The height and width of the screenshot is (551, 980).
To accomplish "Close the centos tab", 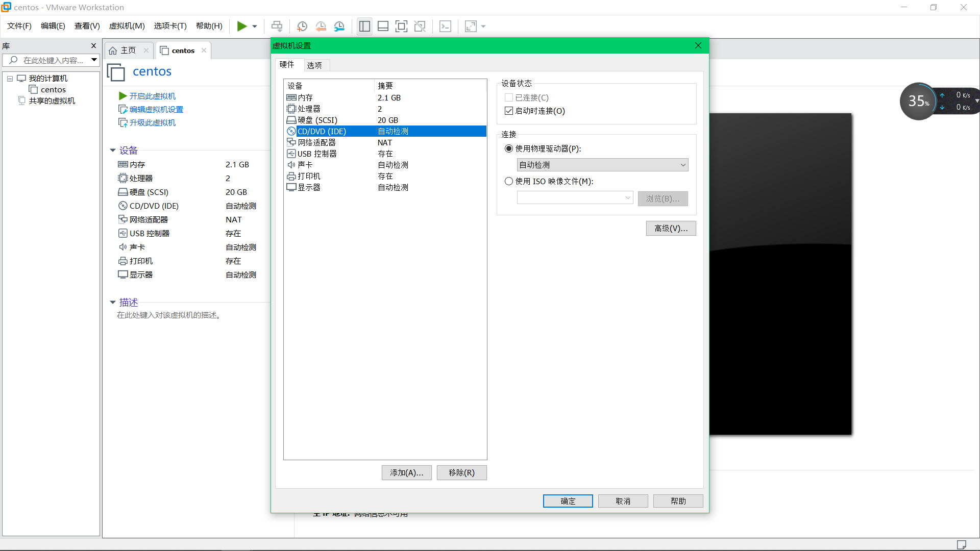I will pyautogui.click(x=204, y=50).
